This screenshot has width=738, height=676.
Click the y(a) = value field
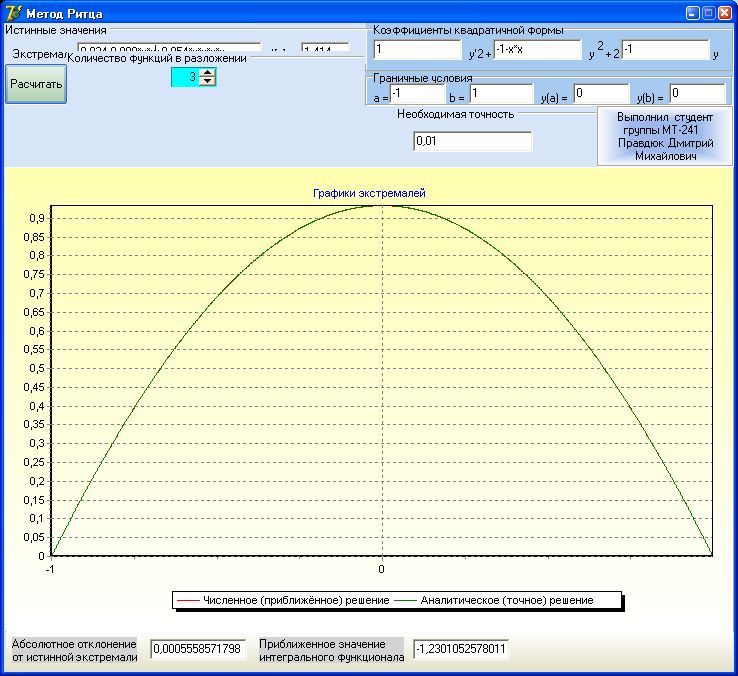602,94
